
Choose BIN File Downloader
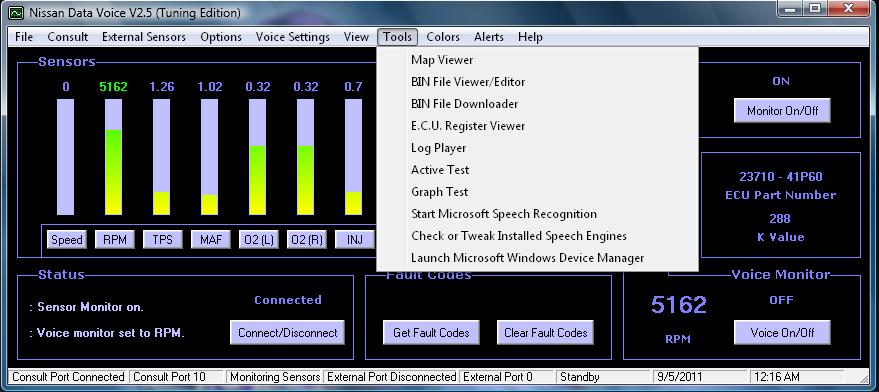point(537,104)
